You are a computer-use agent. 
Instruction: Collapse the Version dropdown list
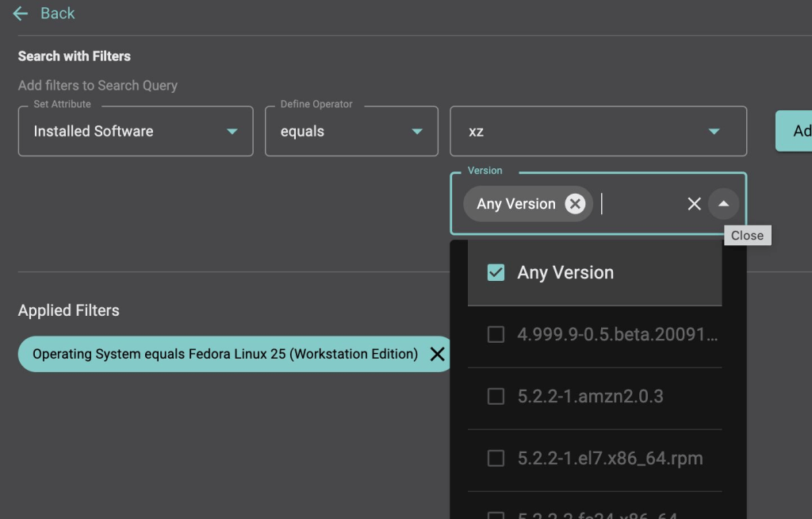pos(723,204)
